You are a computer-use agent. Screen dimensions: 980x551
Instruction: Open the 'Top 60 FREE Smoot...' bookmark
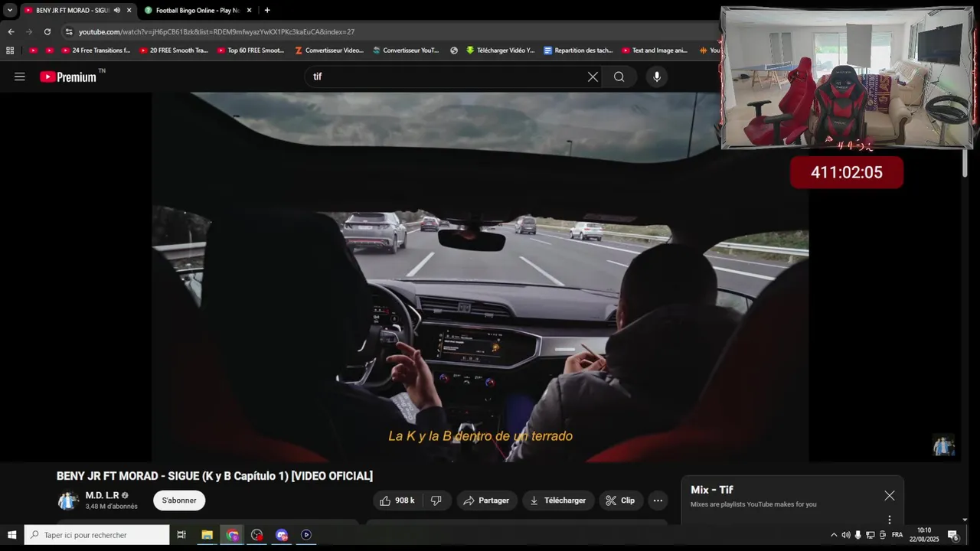pyautogui.click(x=251, y=51)
